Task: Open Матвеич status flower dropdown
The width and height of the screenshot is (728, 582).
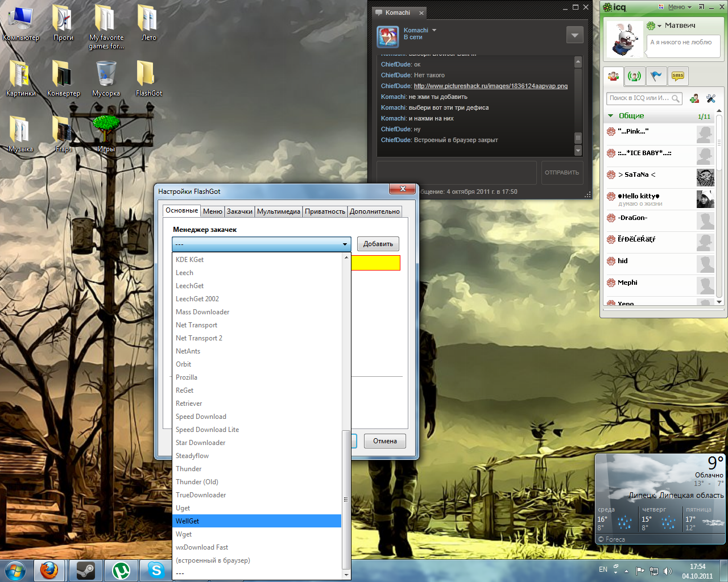Action: click(x=654, y=26)
